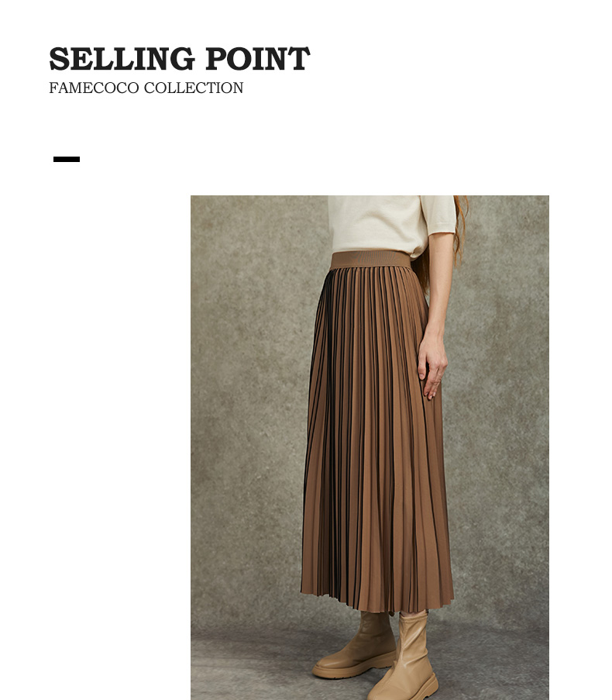The height and width of the screenshot is (700, 612).
Task: Click the hem of the pleated skirt
Action: [x=377, y=602]
